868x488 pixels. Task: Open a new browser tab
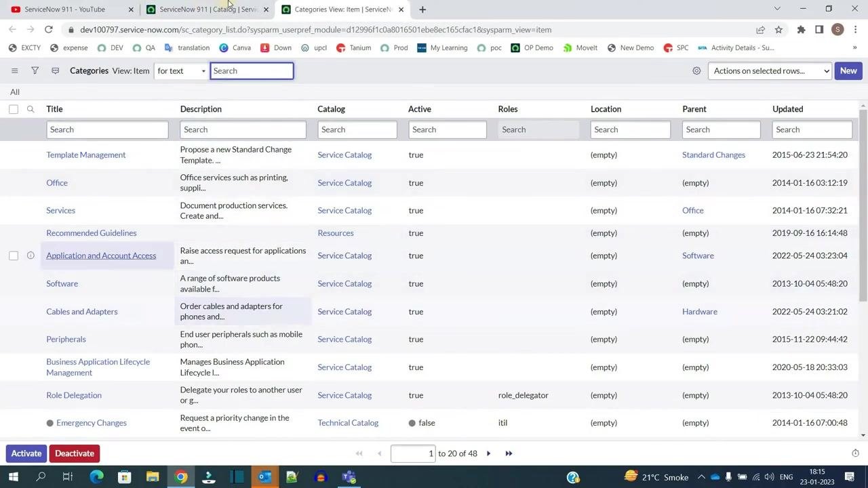click(x=422, y=9)
